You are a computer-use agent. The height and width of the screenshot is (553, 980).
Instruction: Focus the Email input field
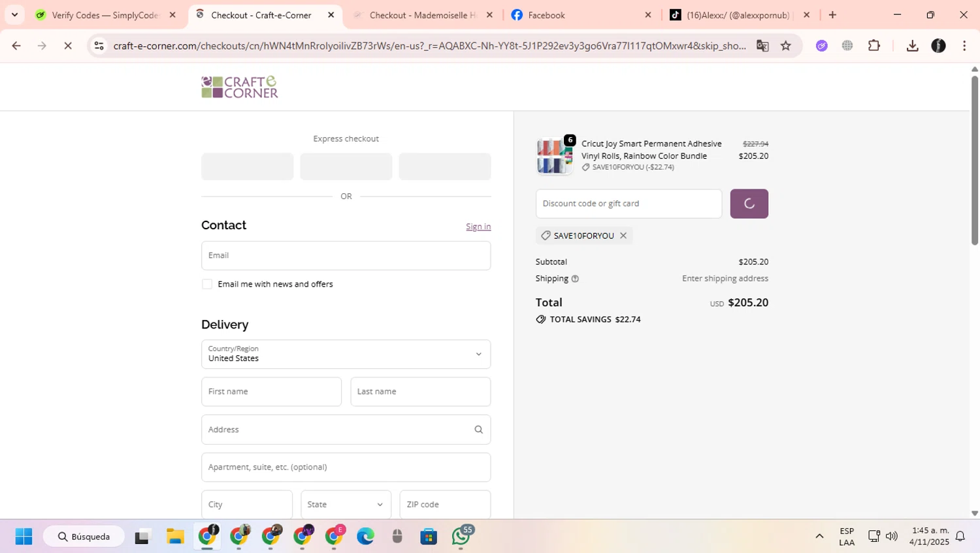click(346, 255)
